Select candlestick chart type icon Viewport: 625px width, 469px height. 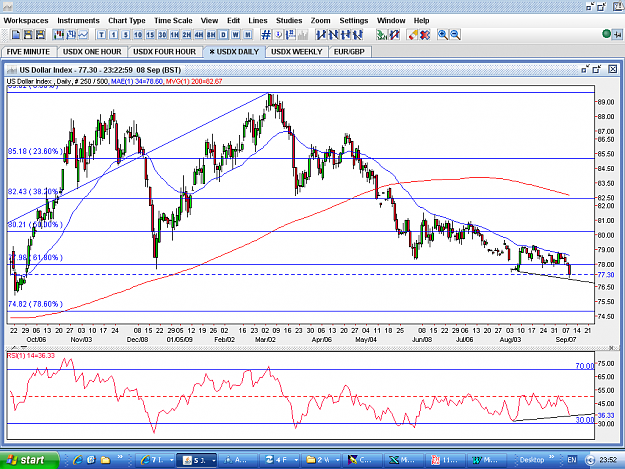59,35
